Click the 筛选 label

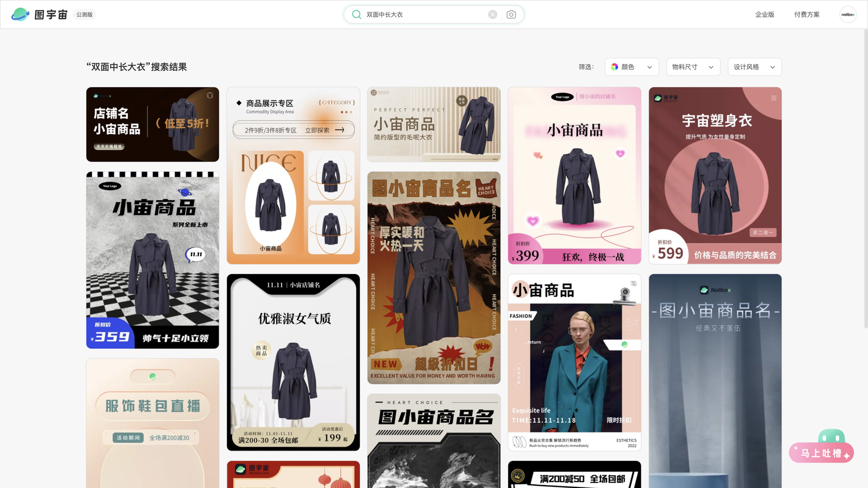(586, 67)
